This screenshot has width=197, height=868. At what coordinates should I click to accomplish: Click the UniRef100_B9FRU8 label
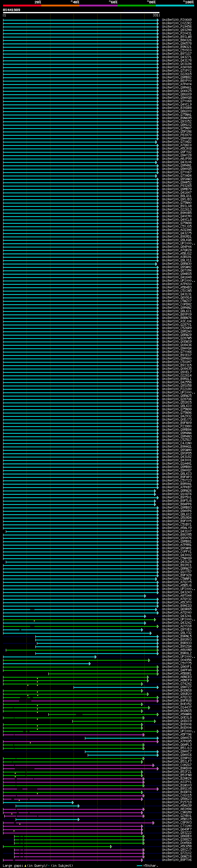[177, 700]
